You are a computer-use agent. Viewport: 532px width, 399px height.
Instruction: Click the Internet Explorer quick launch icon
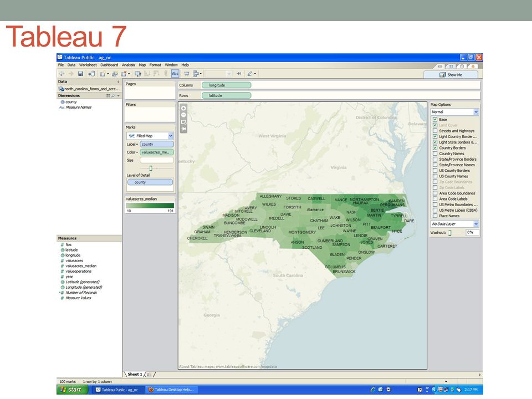click(373, 390)
